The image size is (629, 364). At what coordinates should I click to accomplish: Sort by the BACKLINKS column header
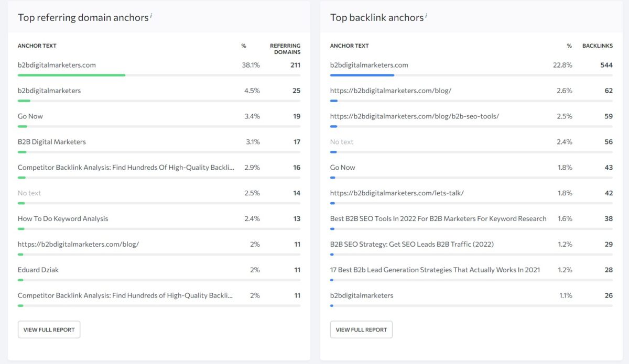point(598,46)
